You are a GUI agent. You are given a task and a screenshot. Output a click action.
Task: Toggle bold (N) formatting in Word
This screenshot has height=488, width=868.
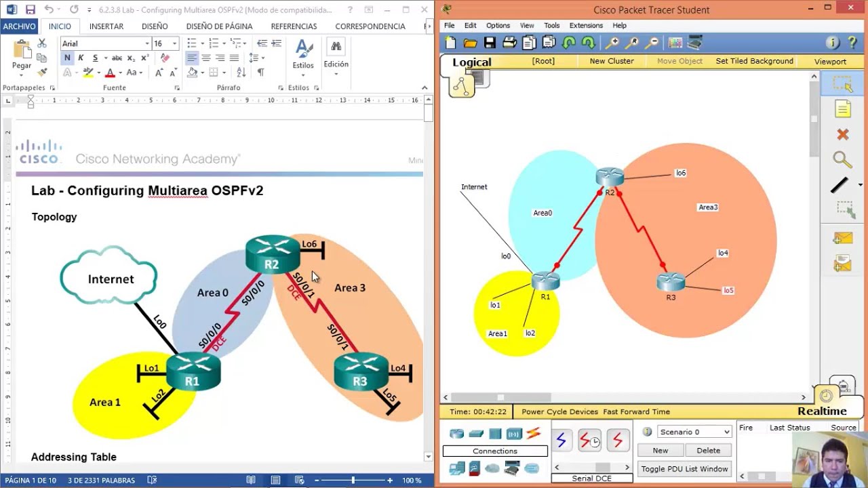[67, 58]
